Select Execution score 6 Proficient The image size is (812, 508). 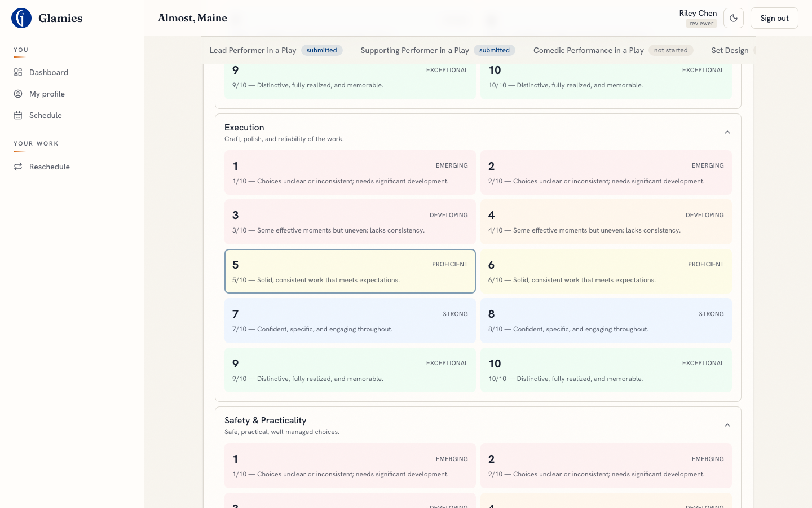tap(606, 271)
